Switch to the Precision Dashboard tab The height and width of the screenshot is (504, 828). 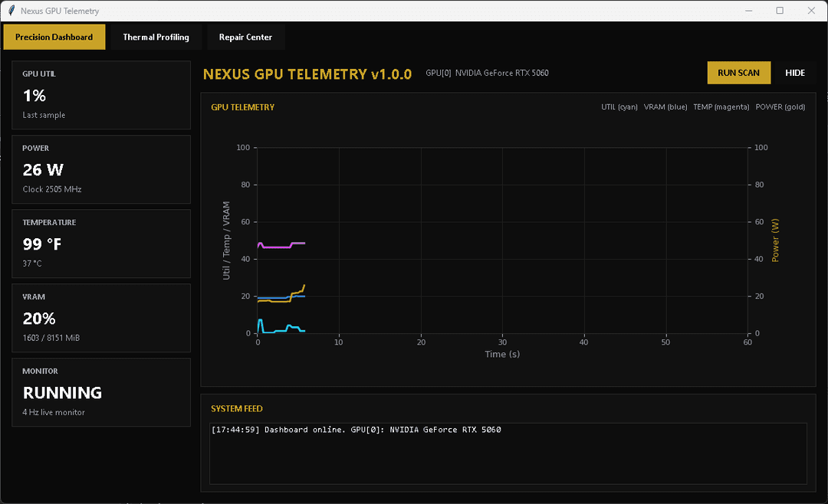54,37
